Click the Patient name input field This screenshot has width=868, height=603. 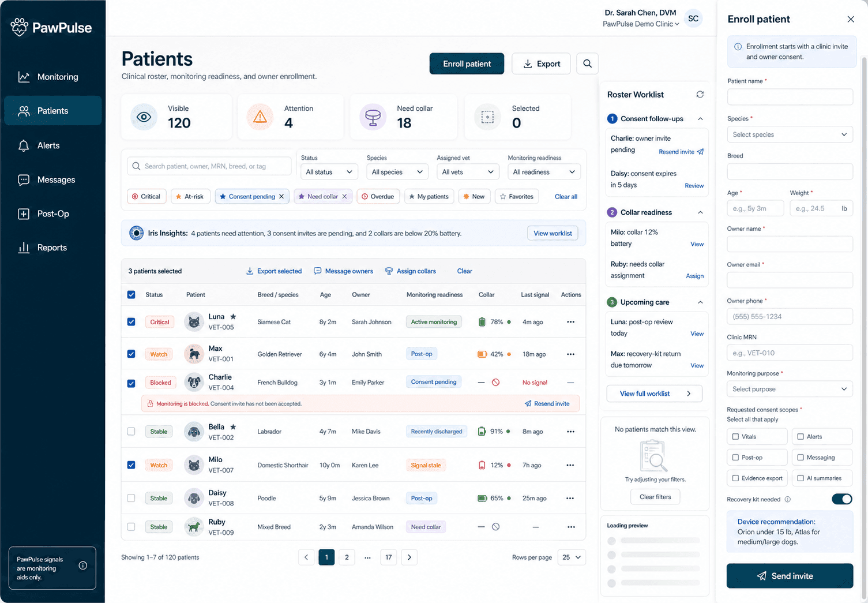pos(790,97)
